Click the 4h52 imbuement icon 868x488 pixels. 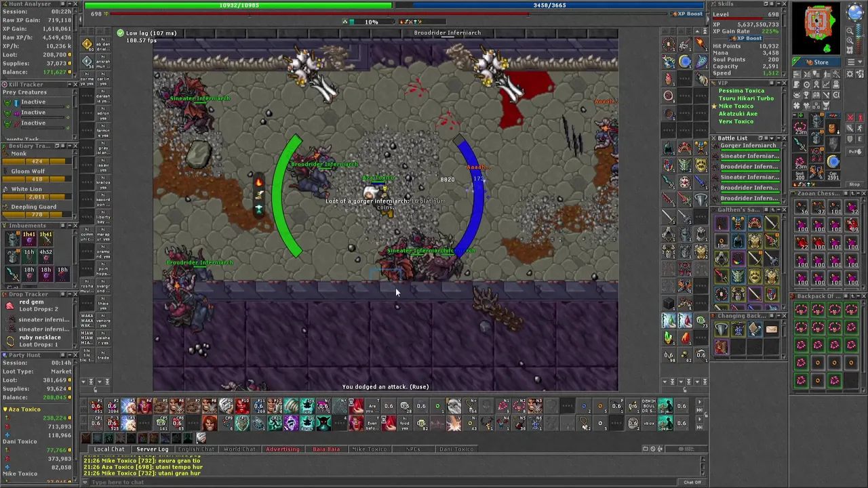[x=46, y=256]
